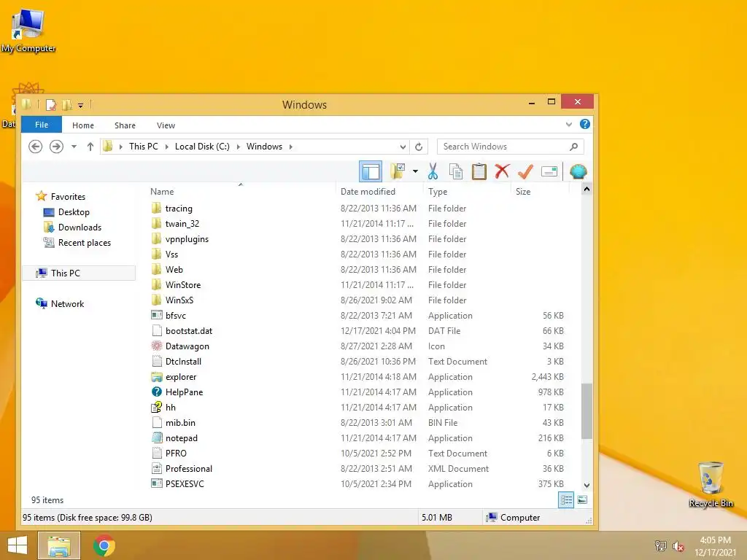Click the New folder icon in title bar
The width and height of the screenshot is (747, 560).
[x=66, y=104]
